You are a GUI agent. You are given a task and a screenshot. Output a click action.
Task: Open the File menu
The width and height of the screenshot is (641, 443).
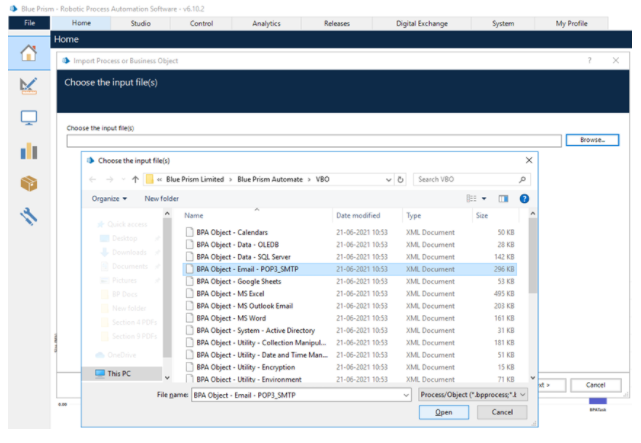[29, 23]
